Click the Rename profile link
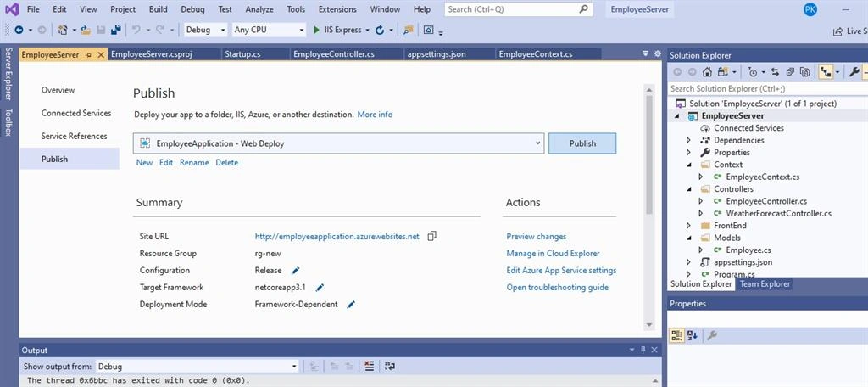The width and height of the screenshot is (868, 387). [x=194, y=162]
